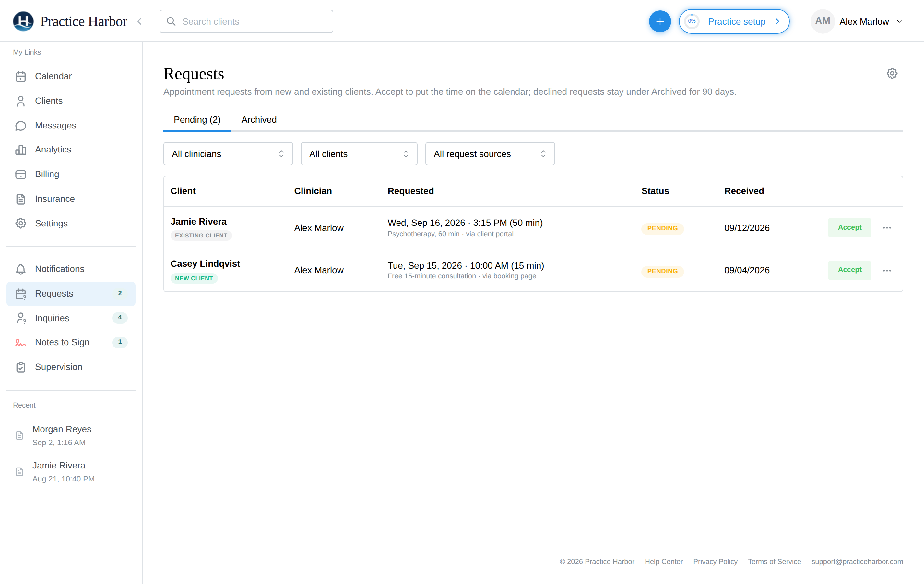
Task: Click the PENDING status for Casey Lindqvist
Action: (662, 271)
